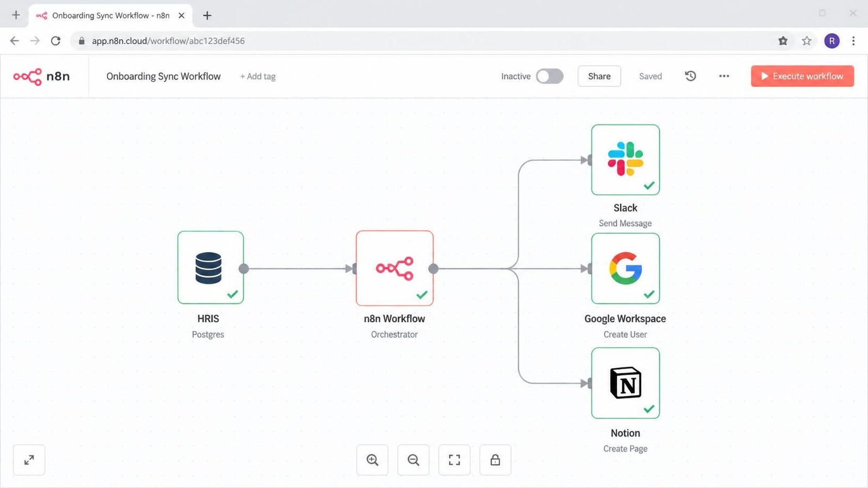
Task: Click the HRIS node output connector dot
Action: point(244,268)
